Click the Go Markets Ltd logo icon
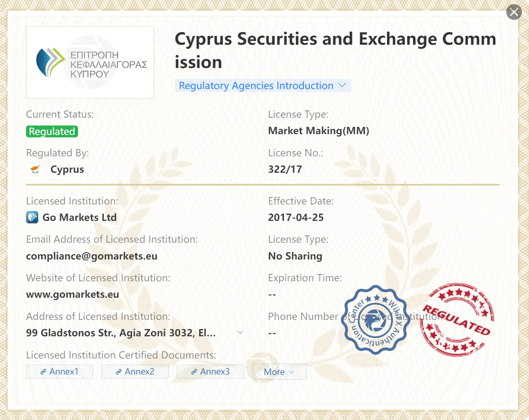Viewport: 529px width, 420px height. [32, 217]
